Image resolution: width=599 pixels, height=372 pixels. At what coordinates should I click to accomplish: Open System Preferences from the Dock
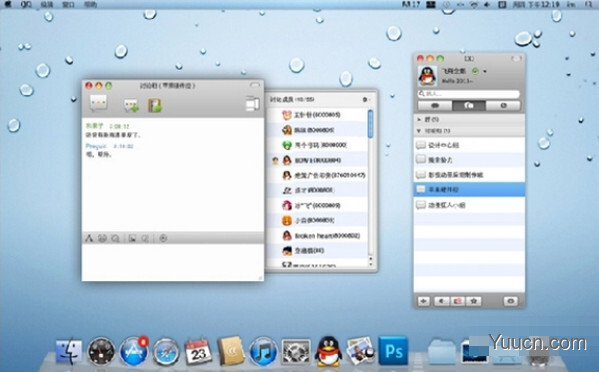click(x=296, y=352)
